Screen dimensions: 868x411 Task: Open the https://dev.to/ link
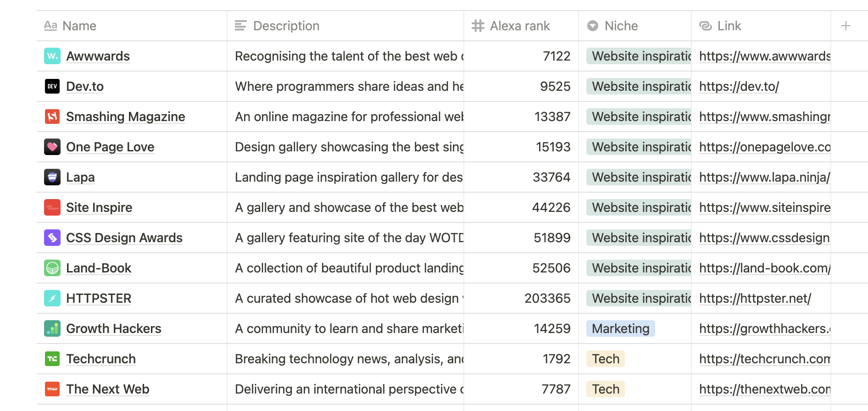[x=739, y=86]
